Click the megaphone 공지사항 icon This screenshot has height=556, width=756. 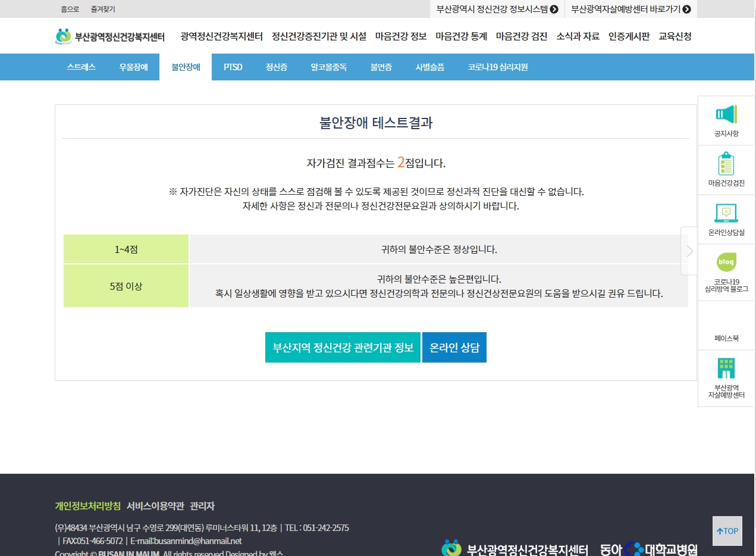tap(726, 114)
